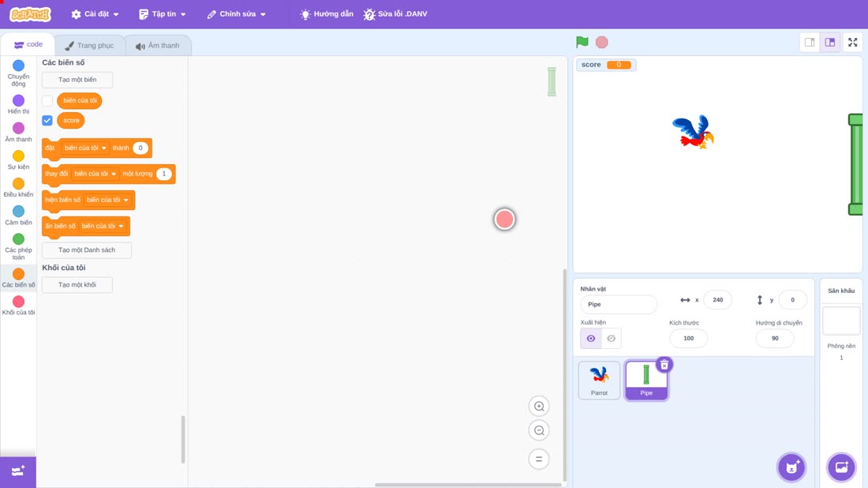868x488 pixels.
Task: Reset workspace zoom to default
Action: coord(539,460)
